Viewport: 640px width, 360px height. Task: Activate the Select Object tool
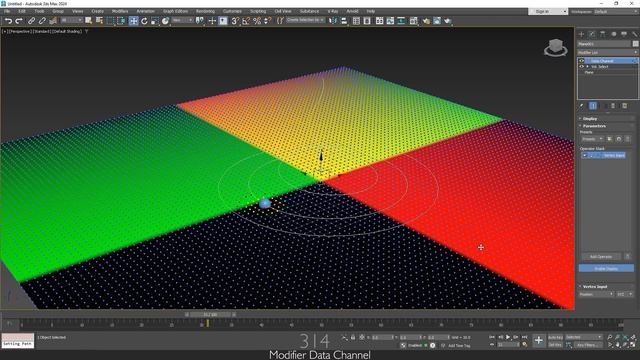(89, 21)
